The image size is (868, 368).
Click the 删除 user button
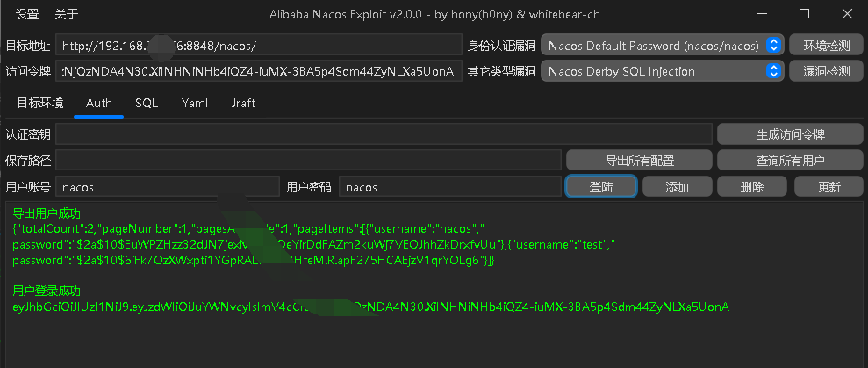[x=752, y=187]
